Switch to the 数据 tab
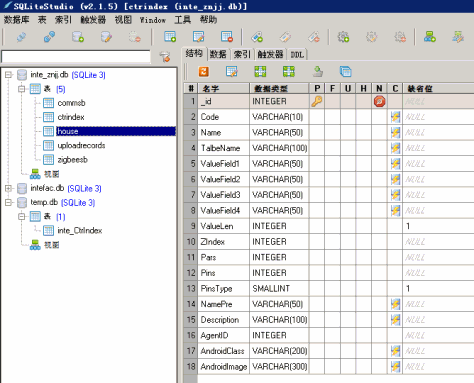The height and width of the screenshot is (383, 474). pos(218,54)
